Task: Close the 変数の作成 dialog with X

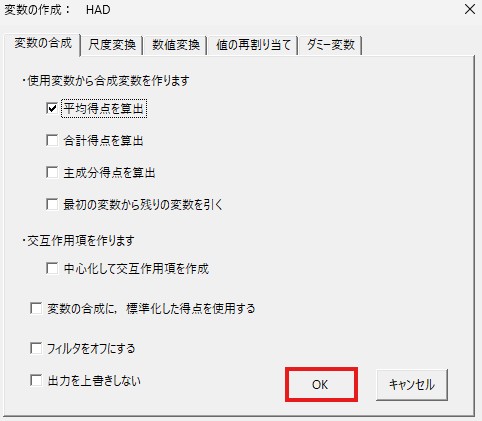Action: (x=470, y=9)
